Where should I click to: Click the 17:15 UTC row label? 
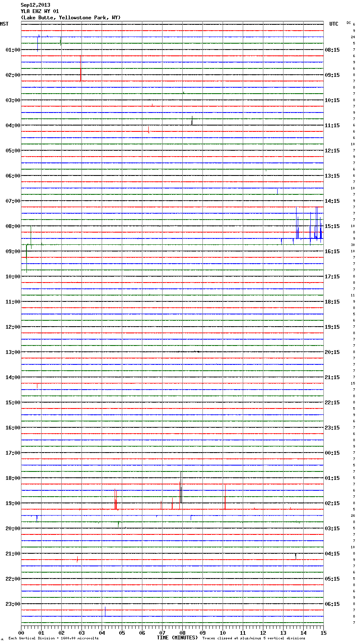[332, 277]
